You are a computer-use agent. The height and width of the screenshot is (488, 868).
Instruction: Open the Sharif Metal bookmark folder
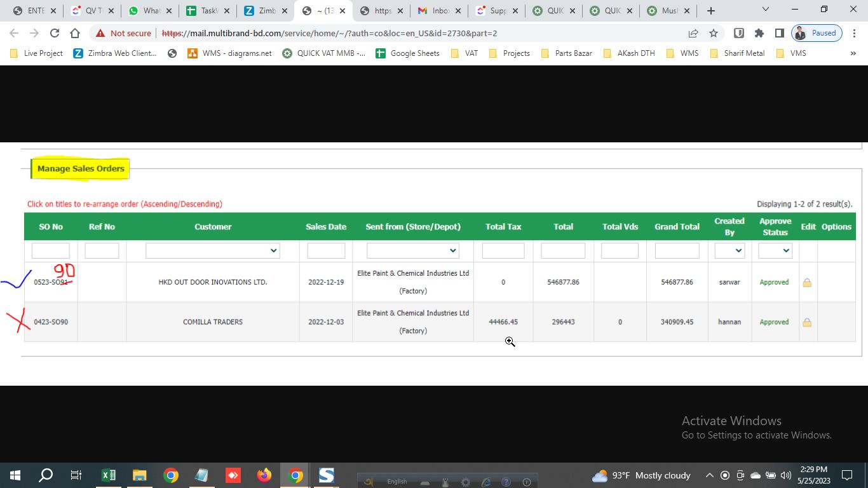tap(737, 53)
